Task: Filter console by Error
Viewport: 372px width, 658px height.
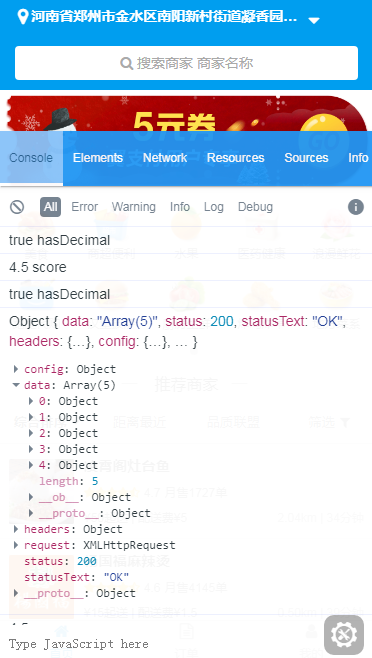Action: 84,207
